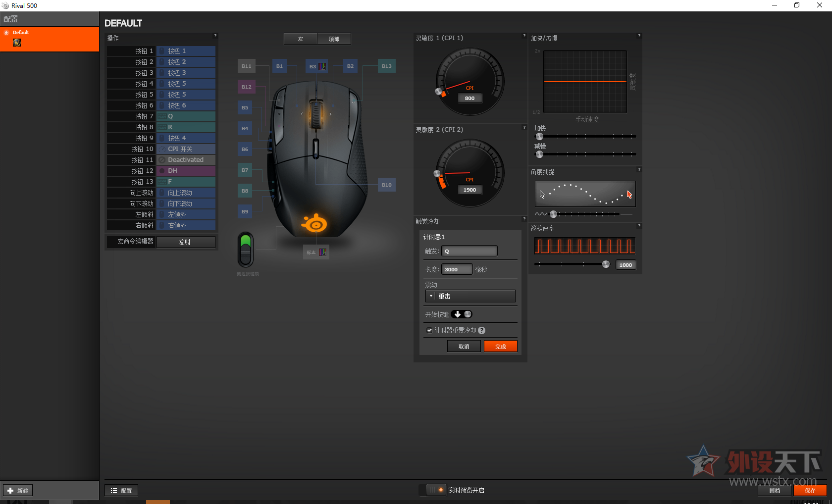
Task: Click the left chevron beside the scroll wheel
Action: [x=301, y=113]
